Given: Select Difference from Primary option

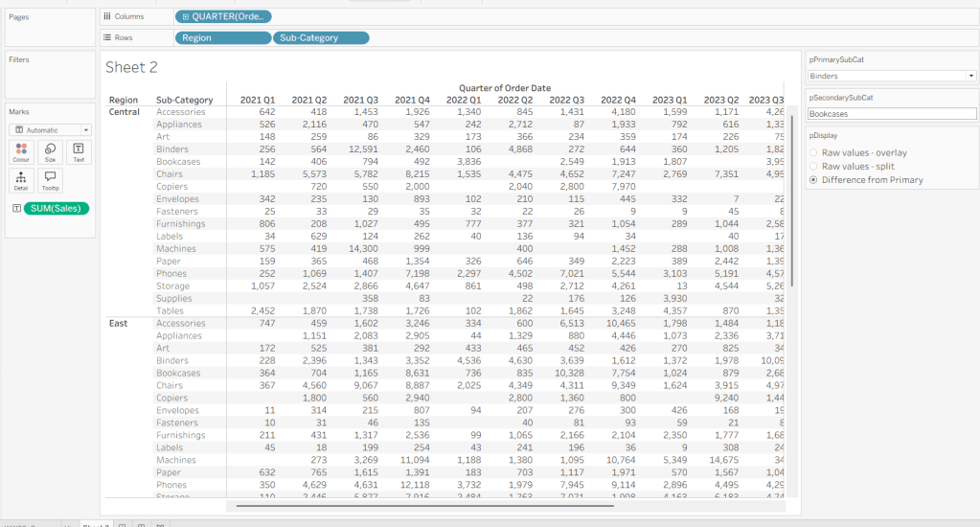Looking at the screenshot, I should (814, 179).
